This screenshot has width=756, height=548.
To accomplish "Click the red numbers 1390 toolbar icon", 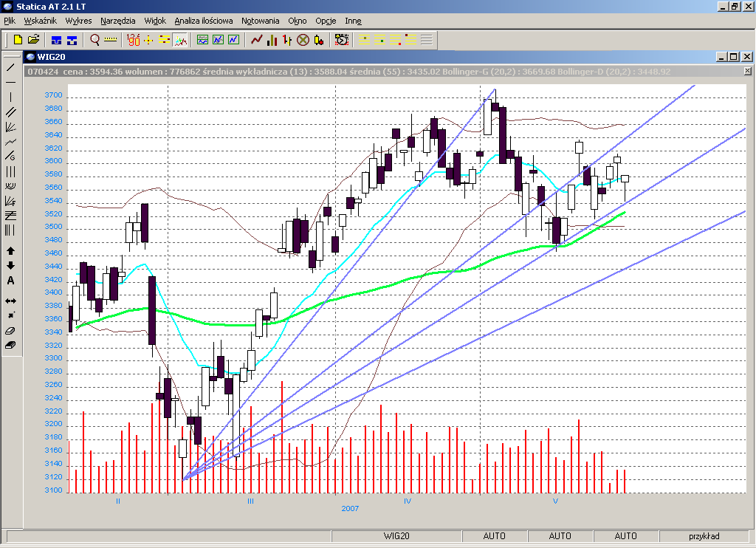I will 134,40.
